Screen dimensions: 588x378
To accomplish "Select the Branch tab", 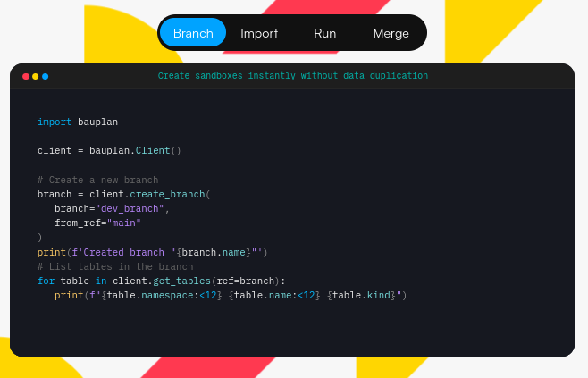I will 193,33.
